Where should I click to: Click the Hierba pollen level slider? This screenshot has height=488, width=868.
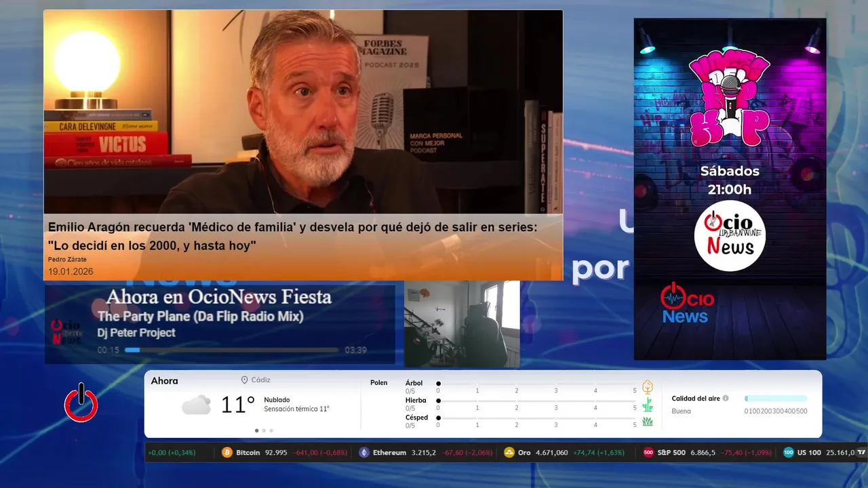[536, 401]
